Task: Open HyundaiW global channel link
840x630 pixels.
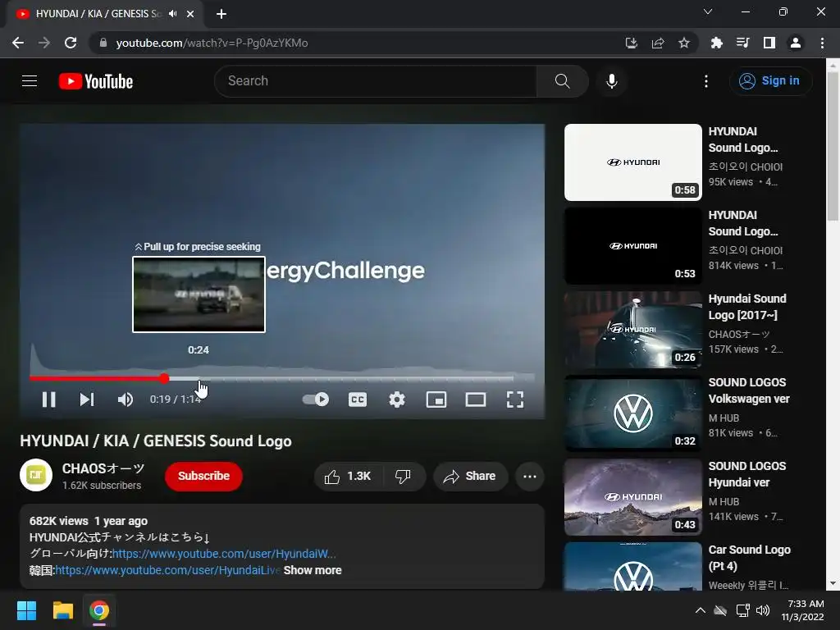Action: coord(224,554)
